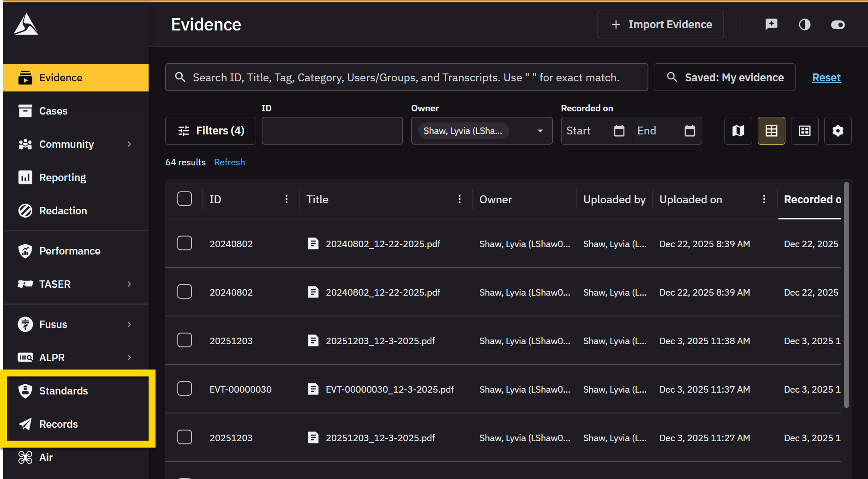Click the ID filter input field
The height and width of the screenshot is (479, 868).
pyautogui.click(x=332, y=131)
